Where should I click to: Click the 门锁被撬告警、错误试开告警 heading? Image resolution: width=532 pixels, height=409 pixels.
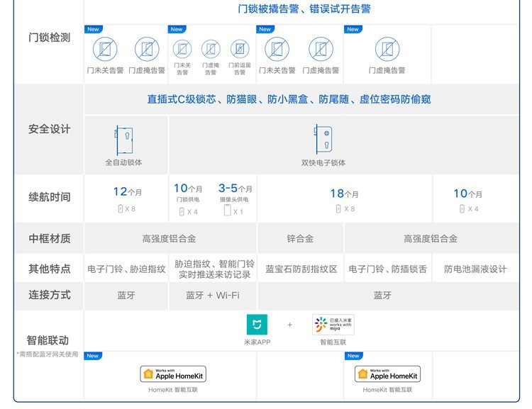304,9
